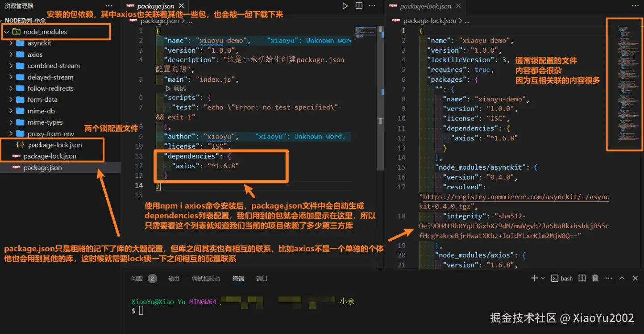Click the "lockfileVersion": 3 line
Image resolution: width=644 pixels, height=334 pixels.
(x=468, y=60)
